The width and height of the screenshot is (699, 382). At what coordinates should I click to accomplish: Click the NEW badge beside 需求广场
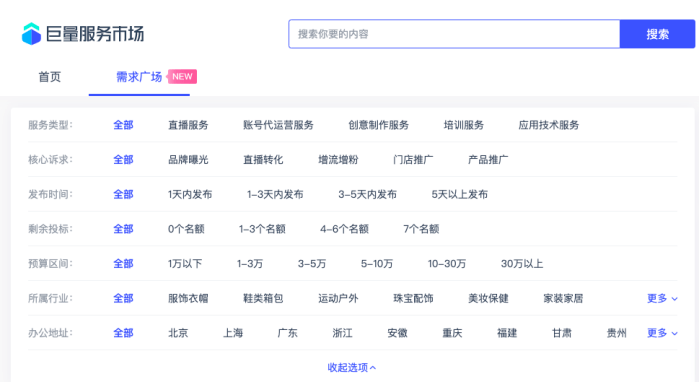[182, 77]
